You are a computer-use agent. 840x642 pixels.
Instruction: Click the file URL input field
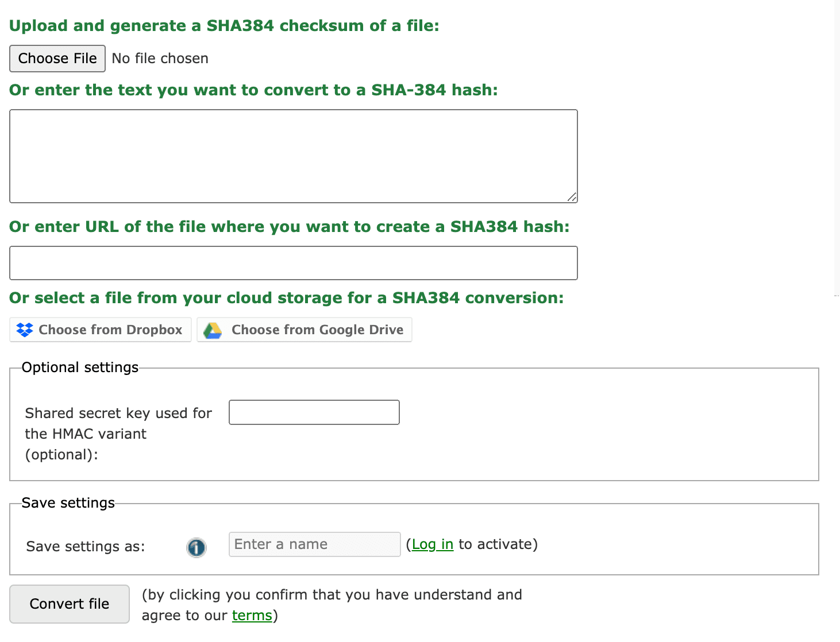coord(293,263)
